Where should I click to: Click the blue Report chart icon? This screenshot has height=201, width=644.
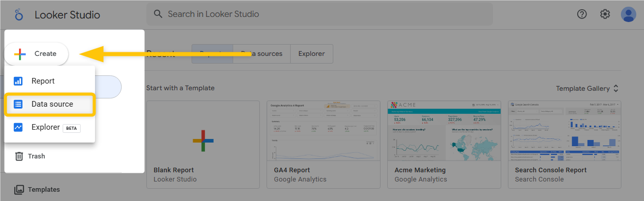(18, 81)
